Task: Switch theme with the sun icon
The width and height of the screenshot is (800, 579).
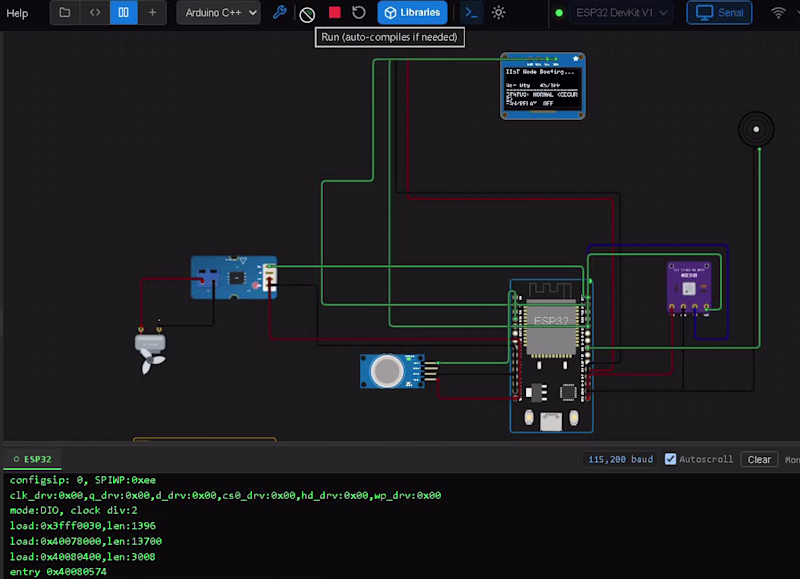Action: pyautogui.click(x=498, y=13)
